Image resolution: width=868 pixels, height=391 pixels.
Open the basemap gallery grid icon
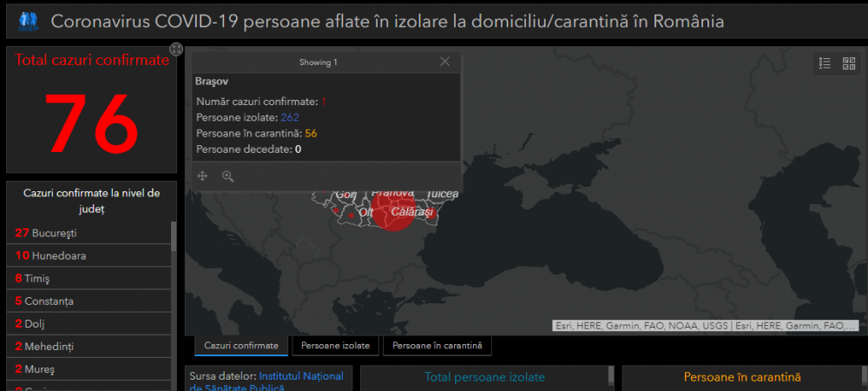pyautogui.click(x=849, y=63)
